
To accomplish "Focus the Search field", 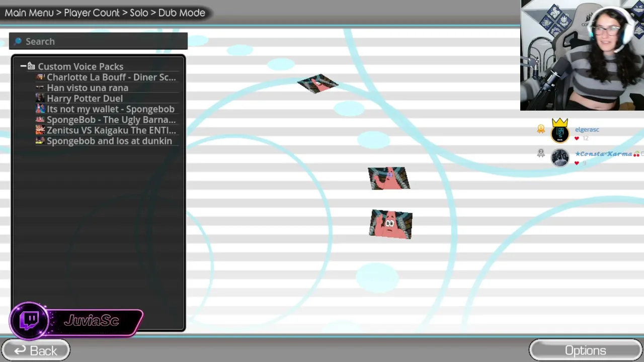I will point(99,41).
